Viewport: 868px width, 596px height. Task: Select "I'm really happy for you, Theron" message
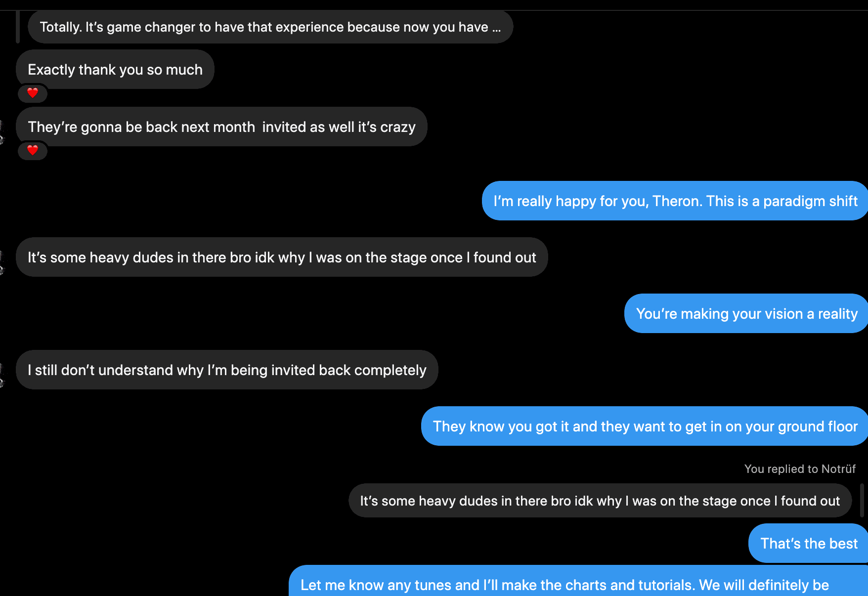675,201
